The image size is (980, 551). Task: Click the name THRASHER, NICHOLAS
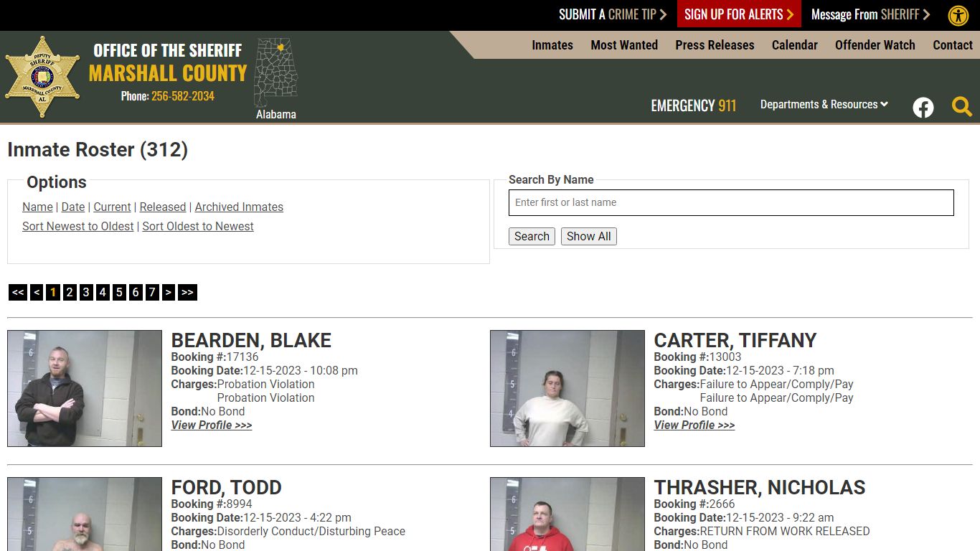pyautogui.click(x=760, y=487)
